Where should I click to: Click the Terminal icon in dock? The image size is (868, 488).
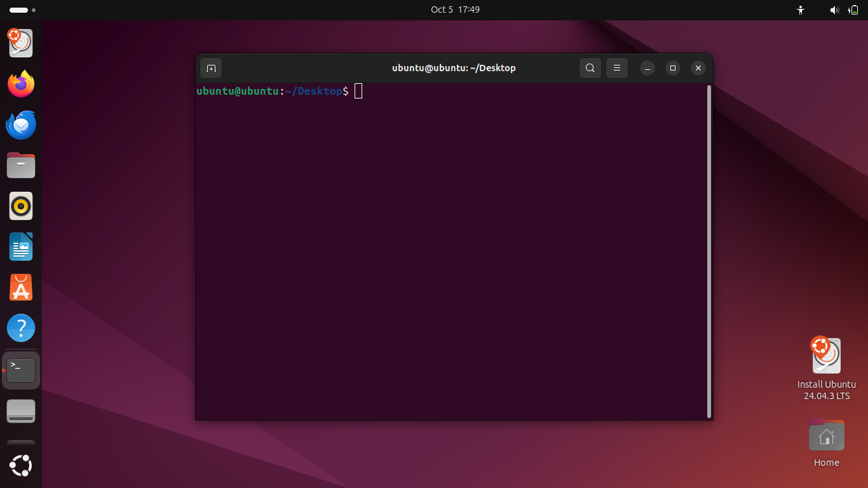tap(21, 370)
